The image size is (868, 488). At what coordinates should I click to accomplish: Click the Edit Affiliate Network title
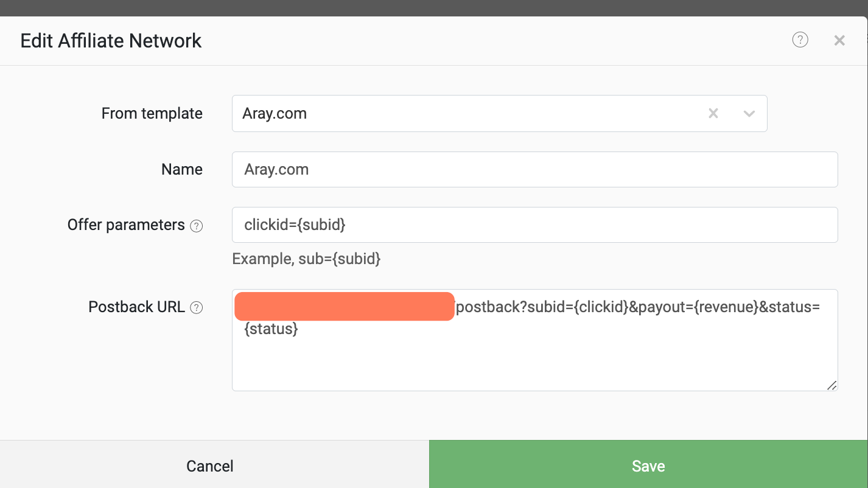pos(111,41)
